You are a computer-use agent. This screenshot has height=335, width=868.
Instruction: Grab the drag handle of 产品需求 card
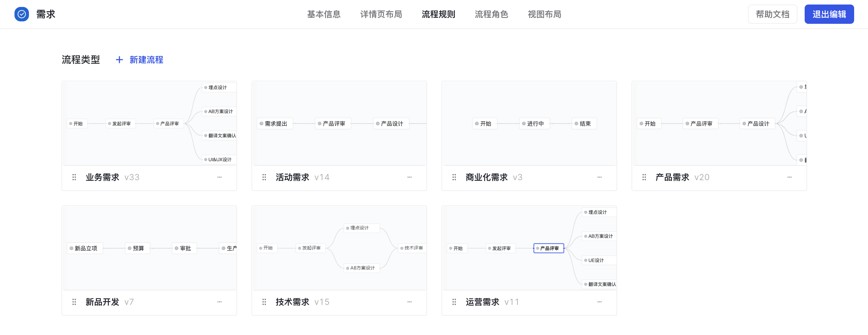644,177
